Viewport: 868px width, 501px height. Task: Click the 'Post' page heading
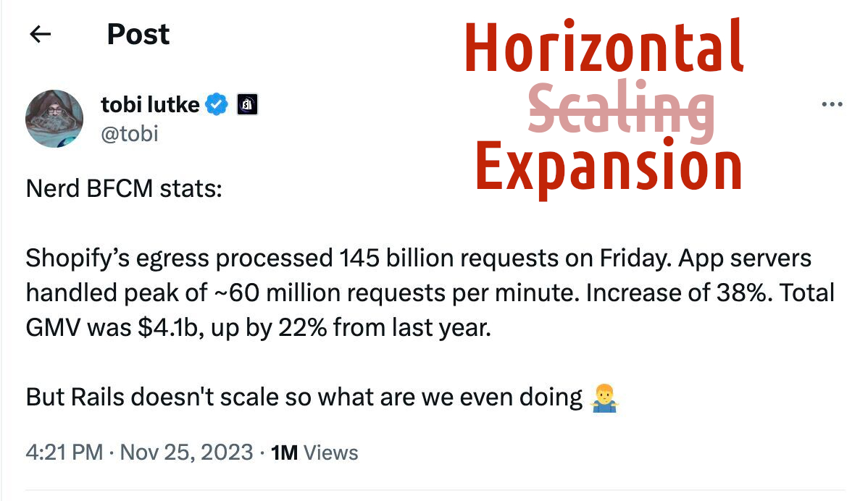[x=138, y=34]
